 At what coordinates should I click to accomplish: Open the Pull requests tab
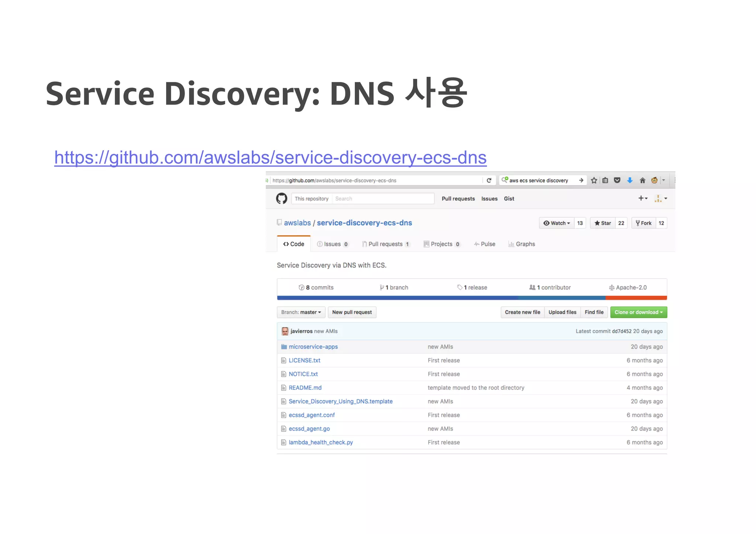(385, 244)
